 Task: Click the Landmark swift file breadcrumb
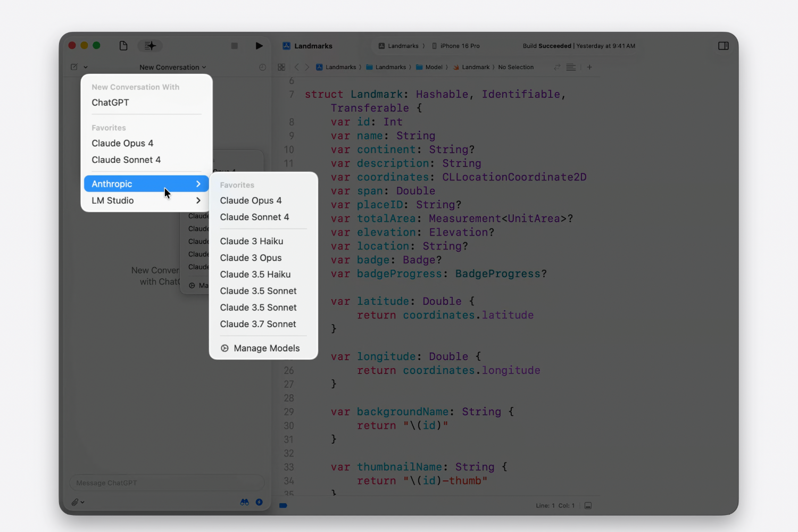(x=471, y=67)
